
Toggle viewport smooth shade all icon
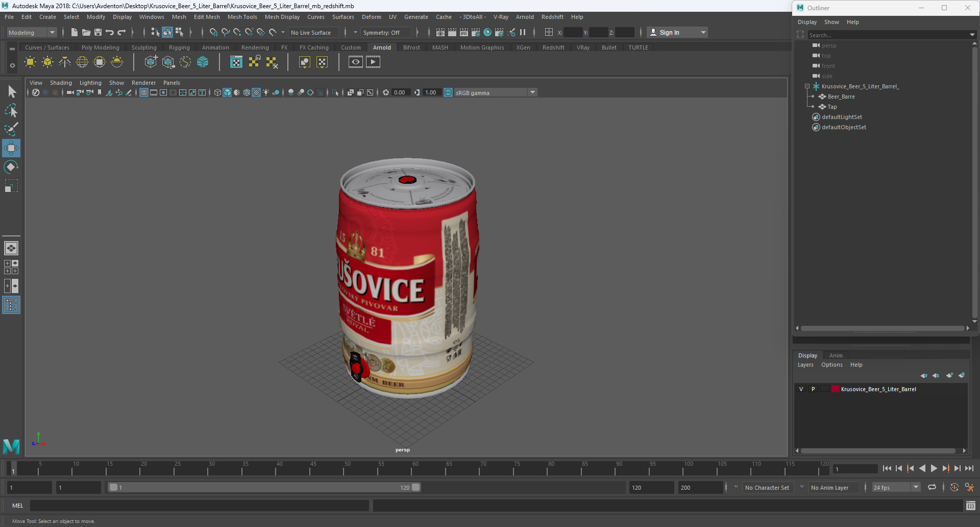pos(227,92)
